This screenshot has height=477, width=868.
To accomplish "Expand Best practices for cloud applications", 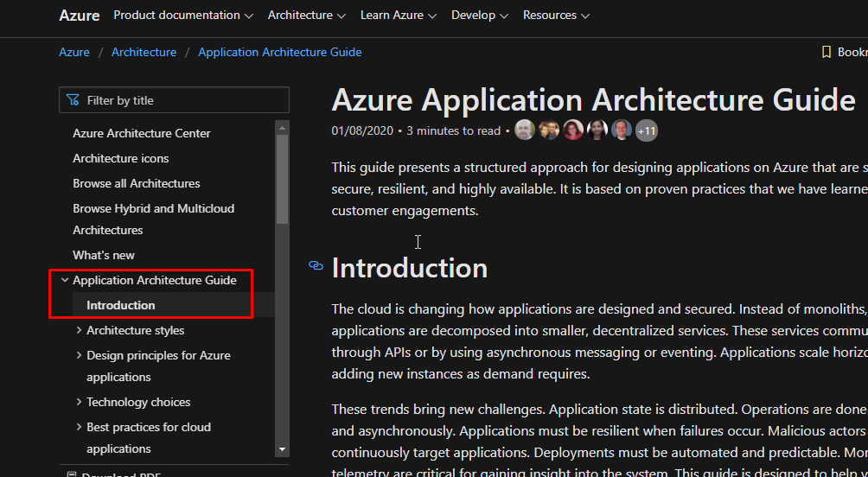I will (79, 427).
